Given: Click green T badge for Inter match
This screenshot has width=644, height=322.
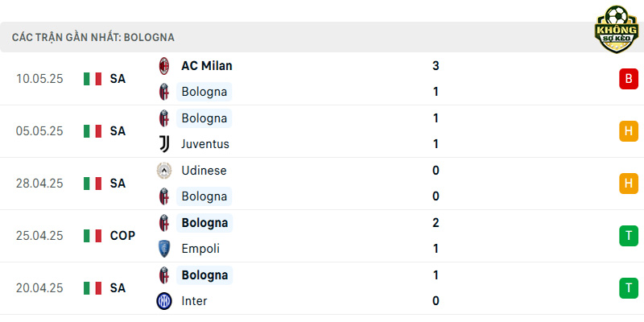Looking at the screenshot, I should (629, 288).
